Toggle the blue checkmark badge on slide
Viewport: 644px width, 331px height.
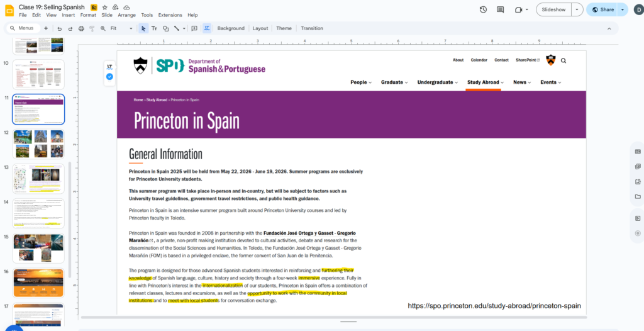point(109,77)
